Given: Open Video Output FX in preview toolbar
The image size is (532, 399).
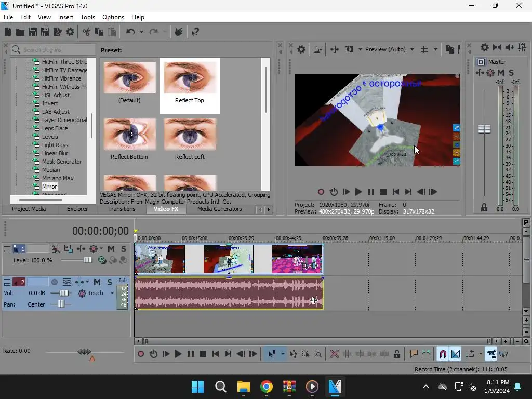Looking at the screenshot, I should (x=335, y=49).
